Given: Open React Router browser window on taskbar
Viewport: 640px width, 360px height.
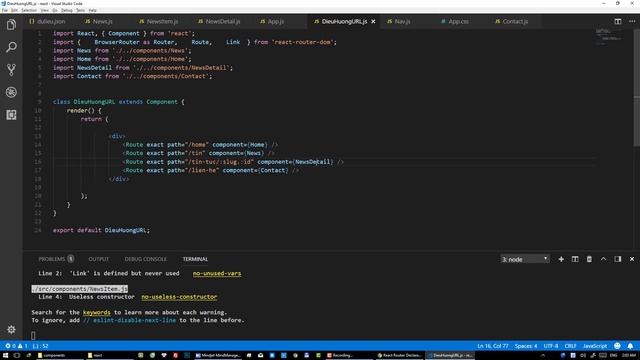Looking at the screenshot, I should point(400,356).
